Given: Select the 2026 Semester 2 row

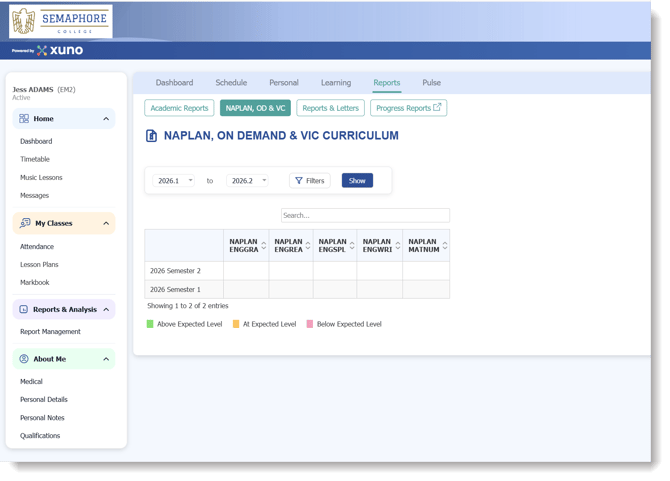Looking at the screenshot, I should tap(297, 271).
